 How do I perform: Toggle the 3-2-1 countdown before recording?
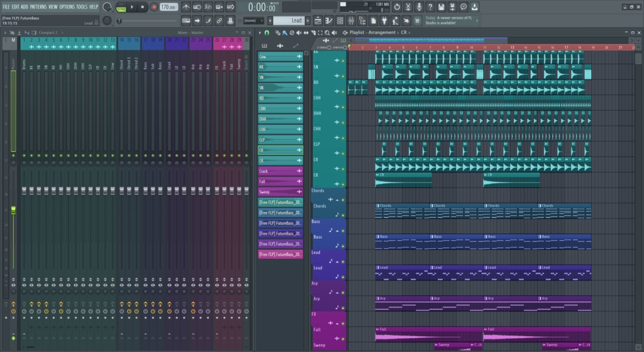(208, 7)
